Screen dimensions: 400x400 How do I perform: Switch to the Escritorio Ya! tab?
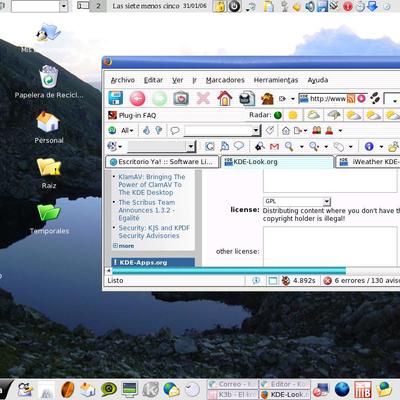(x=162, y=162)
